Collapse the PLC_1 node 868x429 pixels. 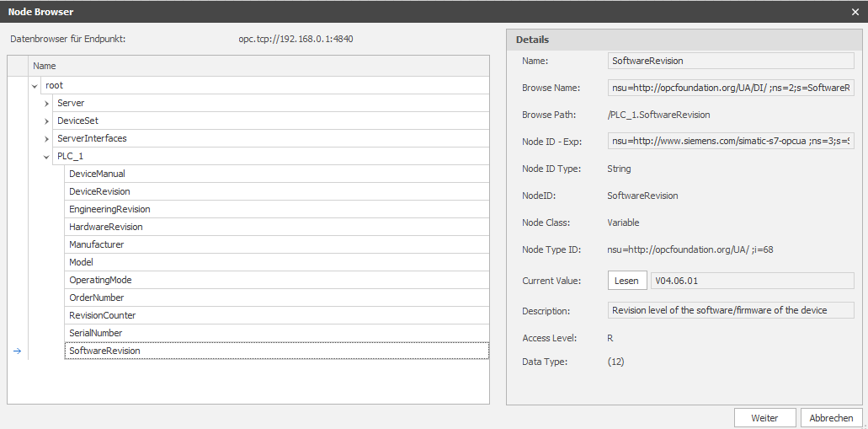[46, 157]
